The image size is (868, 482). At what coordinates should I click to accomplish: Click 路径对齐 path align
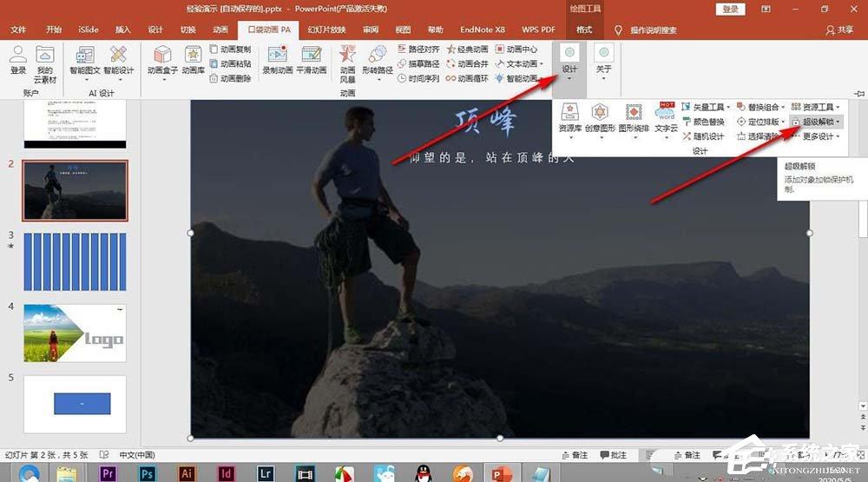coord(418,50)
